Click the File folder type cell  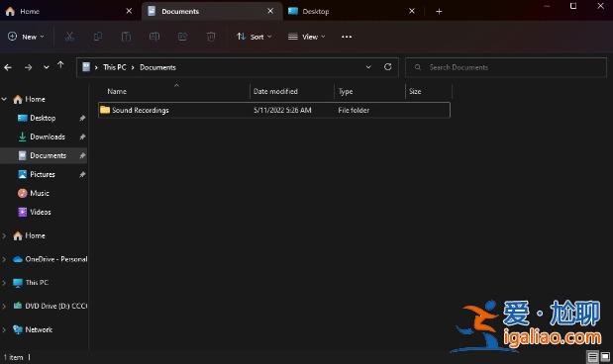(x=354, y=110)
